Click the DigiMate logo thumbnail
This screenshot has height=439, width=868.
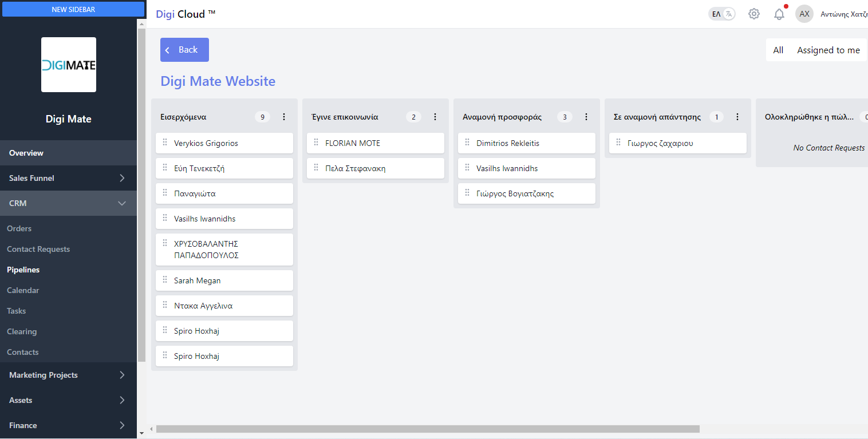69,65
